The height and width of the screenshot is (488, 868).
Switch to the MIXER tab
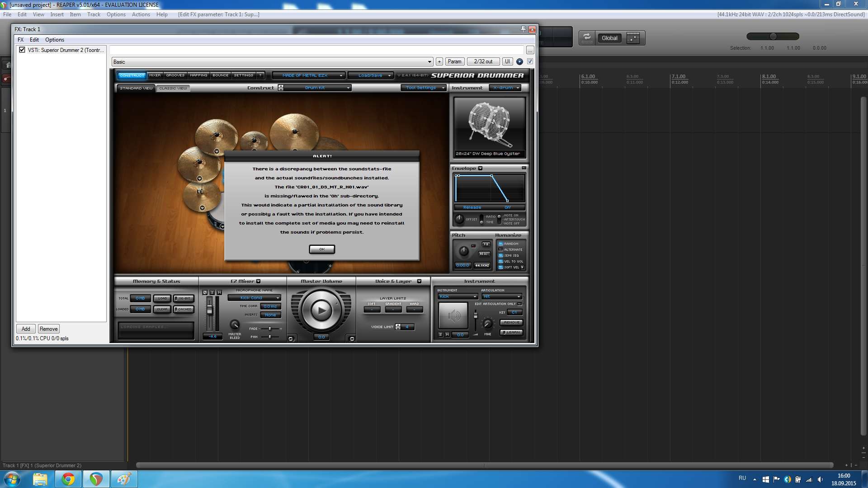(155, 75)
